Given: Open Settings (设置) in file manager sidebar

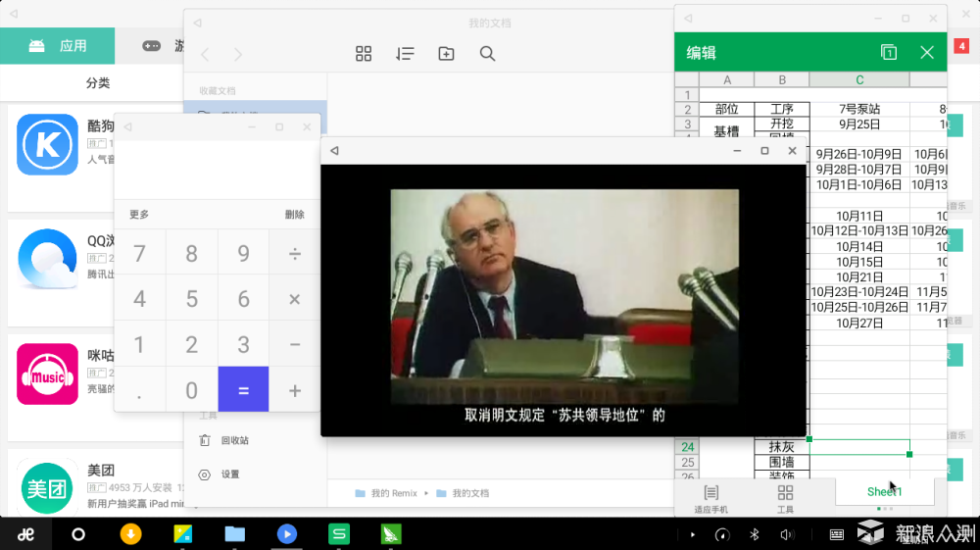Looking at the screenshot, I should tap(229, 475).
